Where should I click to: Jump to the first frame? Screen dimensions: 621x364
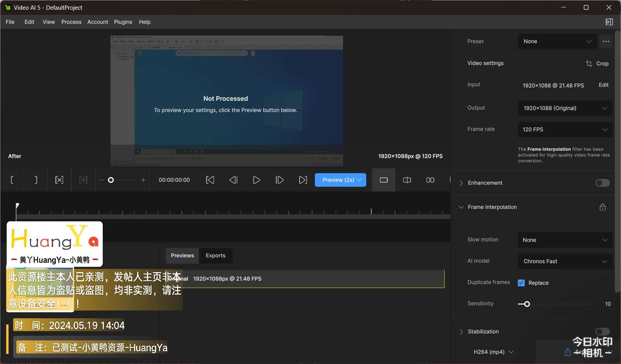click(x=210, y=180)
